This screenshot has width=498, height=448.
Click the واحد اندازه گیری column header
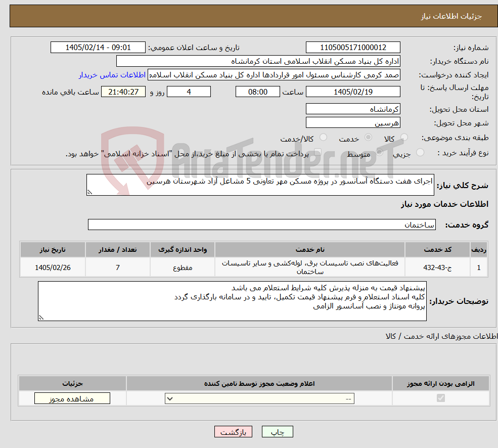point(183,249)
